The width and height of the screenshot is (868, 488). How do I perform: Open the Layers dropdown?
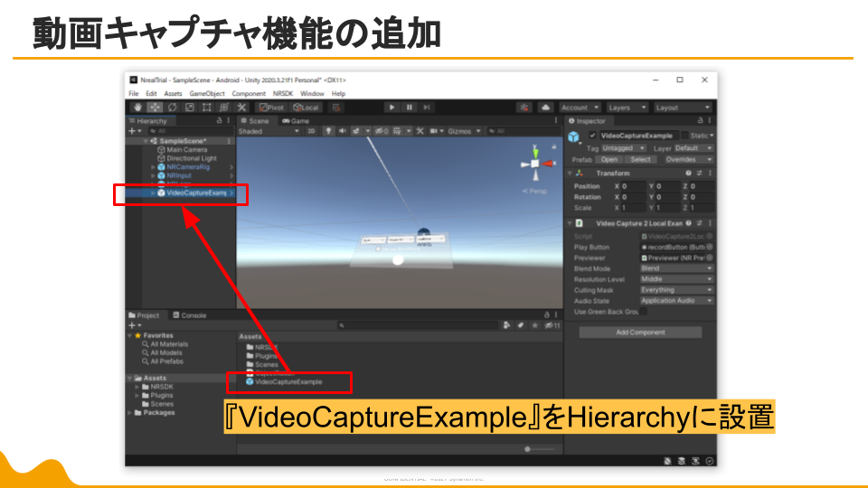(x=627, y=108)
